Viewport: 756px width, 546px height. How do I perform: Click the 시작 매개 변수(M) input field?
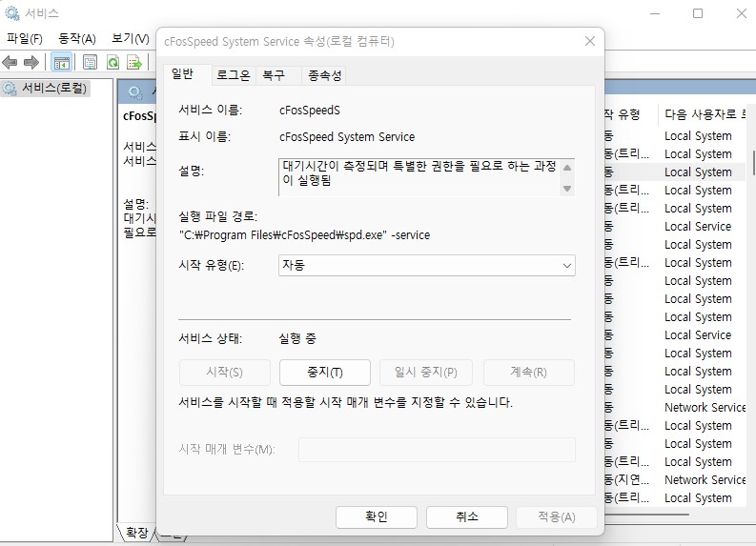[x=437, y=450]
